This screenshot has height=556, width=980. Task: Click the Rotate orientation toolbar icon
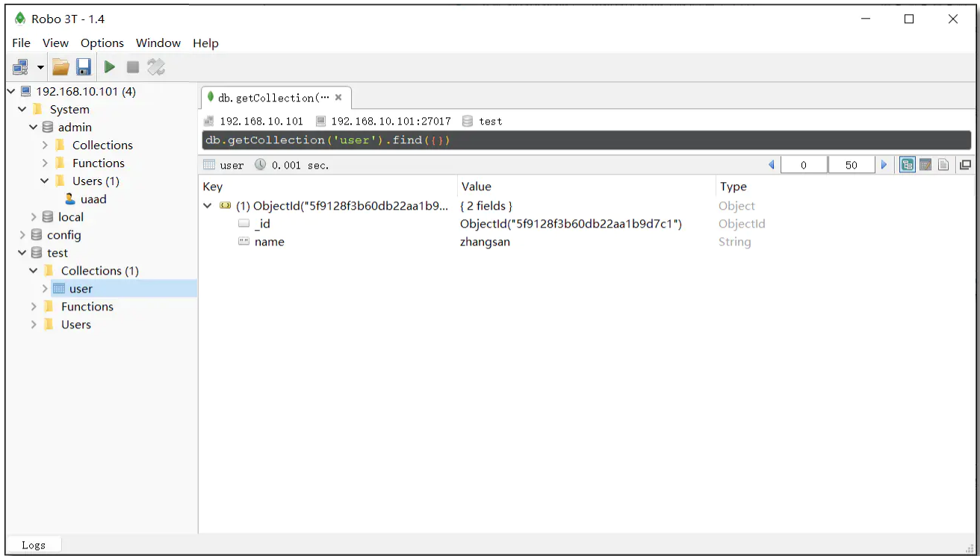(155, 67)
